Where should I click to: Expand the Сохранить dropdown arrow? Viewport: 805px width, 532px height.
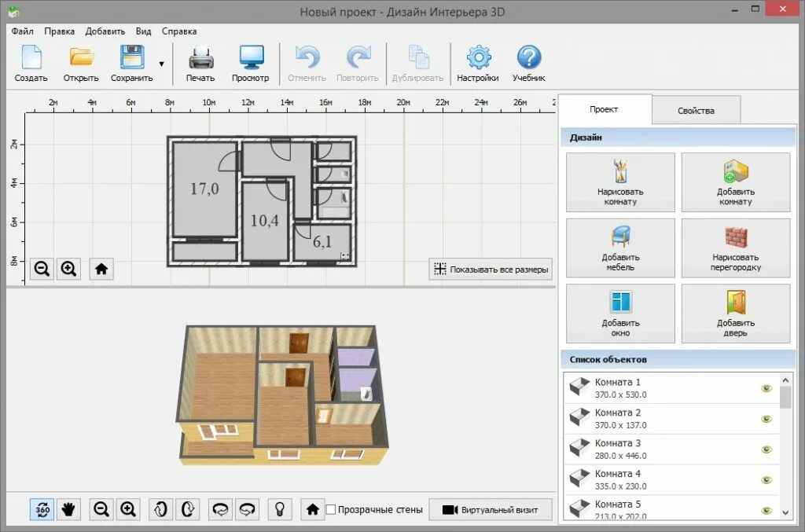(x=162, y=64)
